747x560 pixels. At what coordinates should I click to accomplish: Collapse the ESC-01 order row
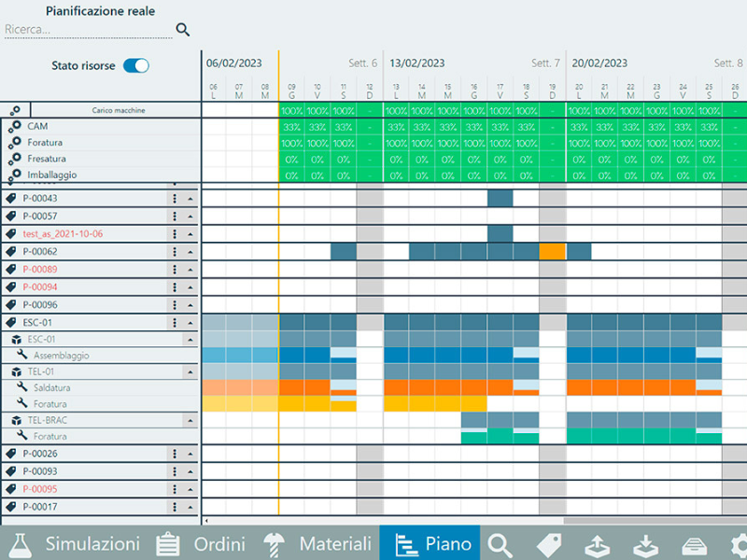(190, 323)
